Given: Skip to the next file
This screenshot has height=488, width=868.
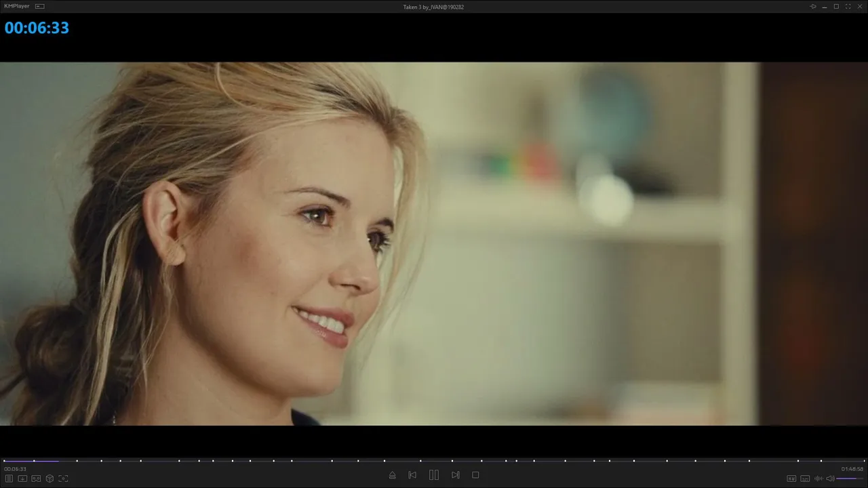Looking at the screenshot, I should click(456, 475).
